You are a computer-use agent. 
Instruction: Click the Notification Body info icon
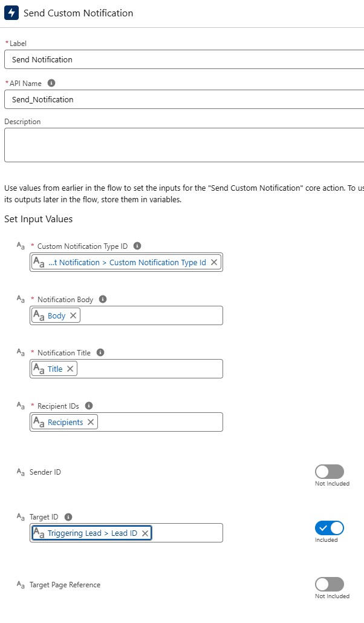[x=103, y=299]
